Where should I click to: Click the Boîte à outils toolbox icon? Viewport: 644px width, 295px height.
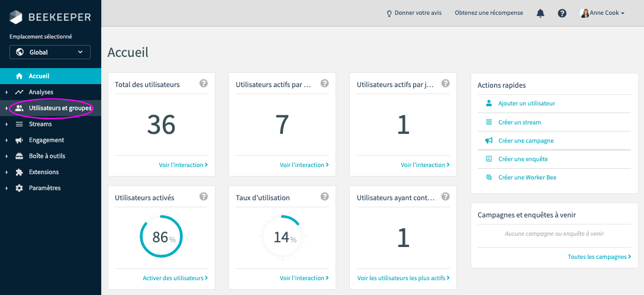pyautogui.click(x=19, y=156)
